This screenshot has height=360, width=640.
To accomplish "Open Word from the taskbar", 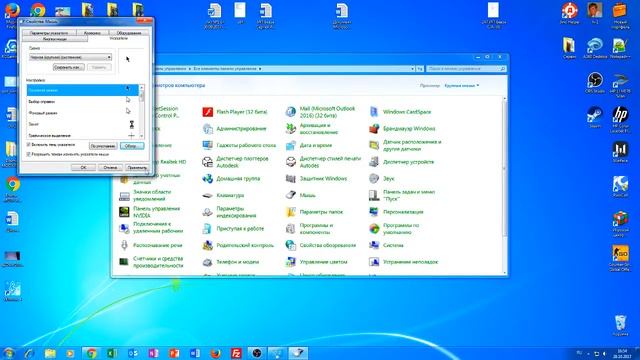I will click(195, 353).
